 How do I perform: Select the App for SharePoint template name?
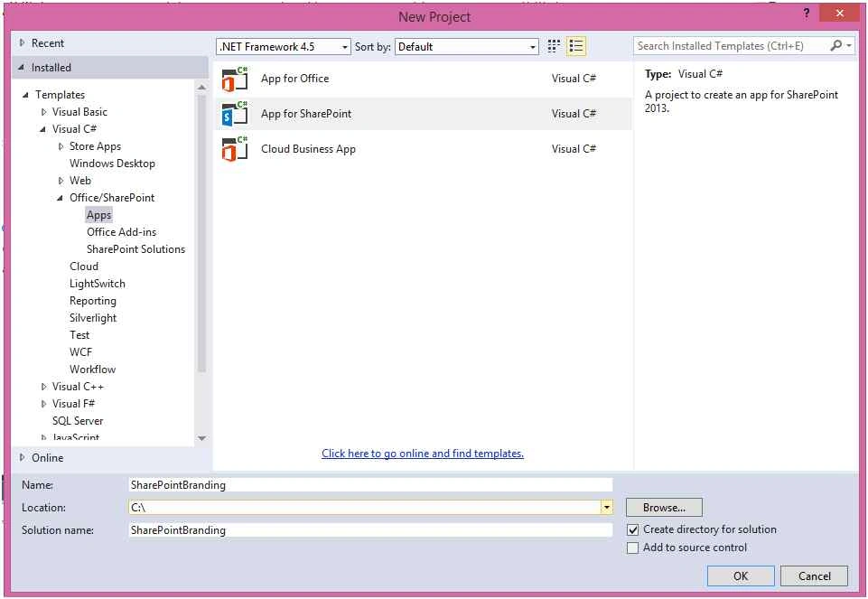(x=306, y=114)
